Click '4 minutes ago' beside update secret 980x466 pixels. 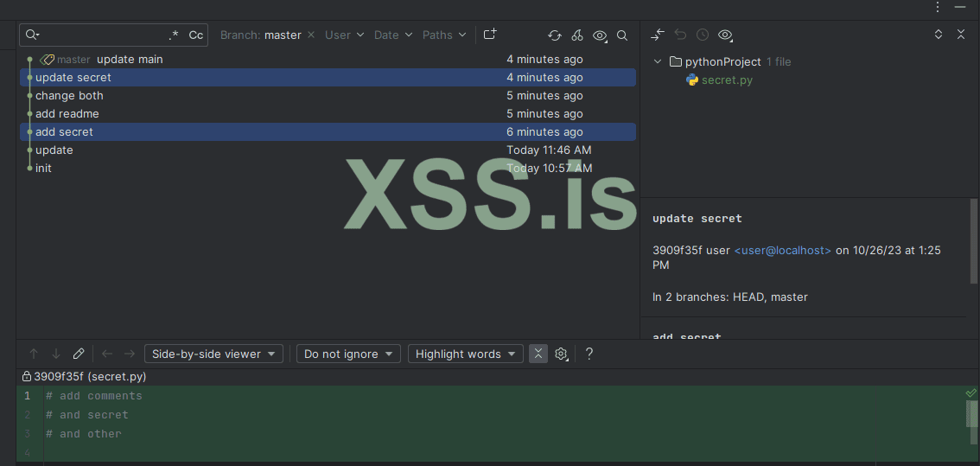pos(545,78)
